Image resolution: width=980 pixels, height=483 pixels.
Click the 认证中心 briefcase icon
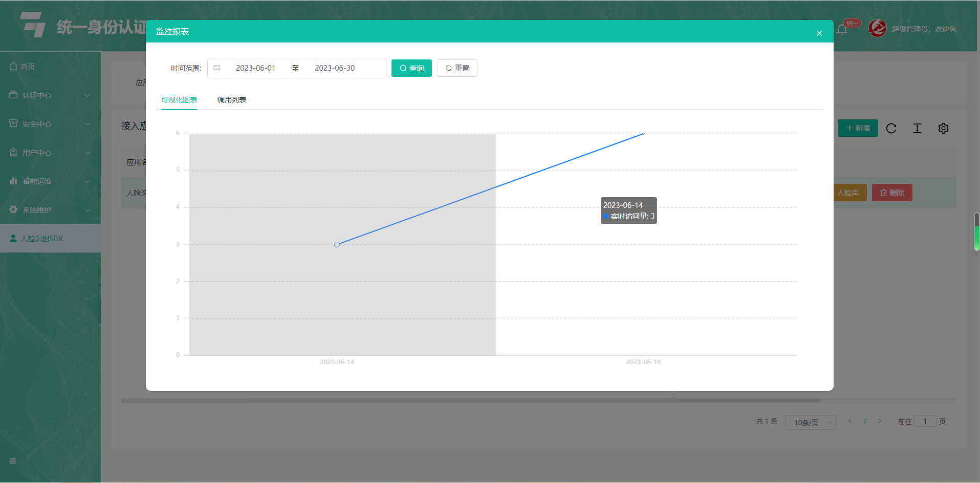click(x=13, y=95)
